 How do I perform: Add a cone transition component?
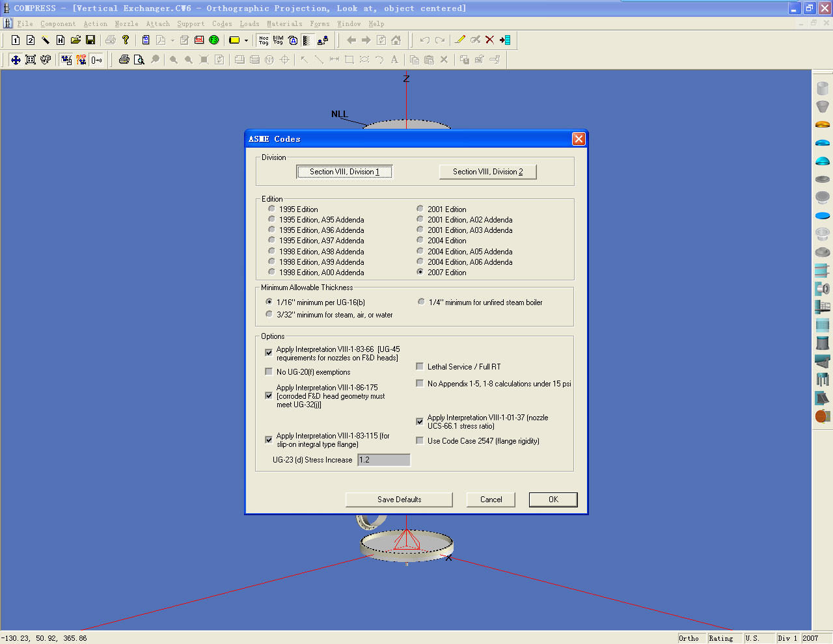tap(823, 106)
